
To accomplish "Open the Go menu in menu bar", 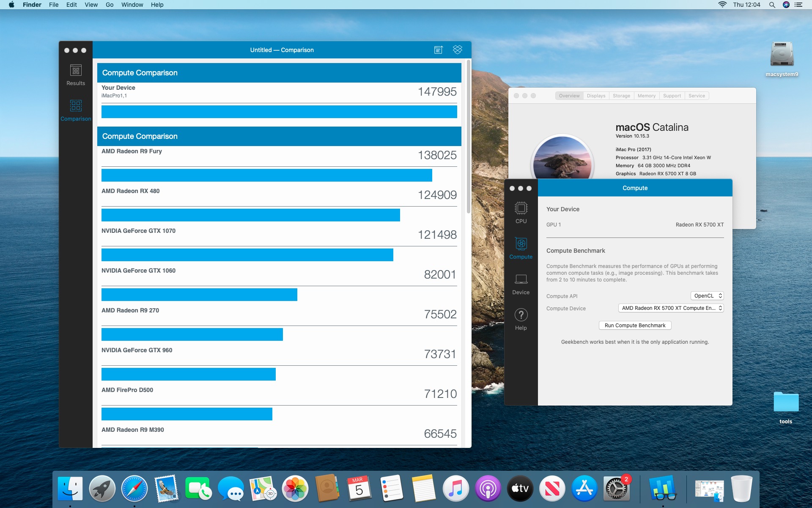I will 110,5.
